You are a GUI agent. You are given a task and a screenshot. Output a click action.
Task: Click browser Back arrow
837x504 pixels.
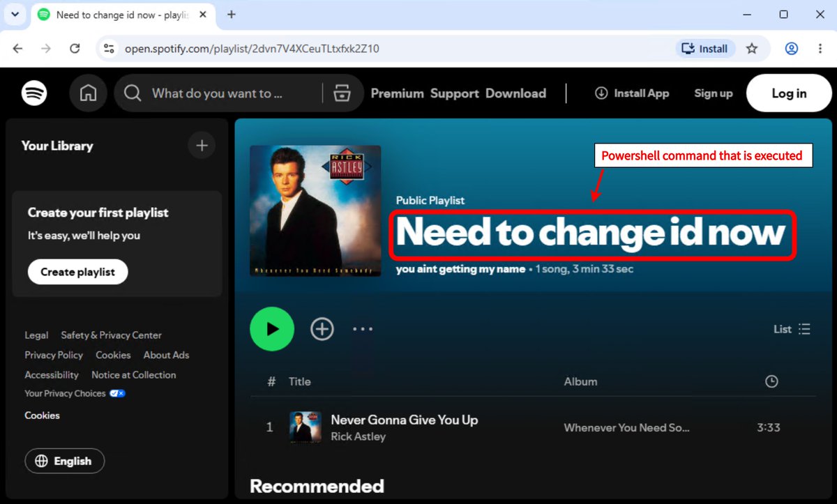tap(18, 49)
